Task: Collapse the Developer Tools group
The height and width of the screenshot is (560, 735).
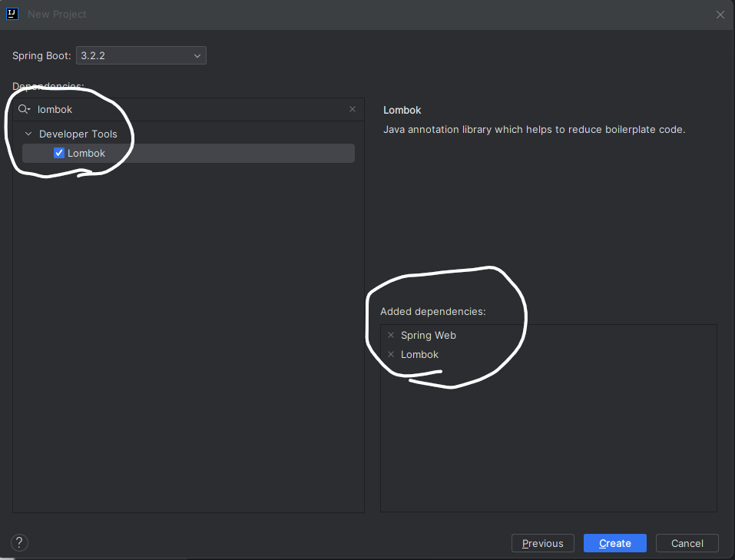Action: click(x=28, y=134)
